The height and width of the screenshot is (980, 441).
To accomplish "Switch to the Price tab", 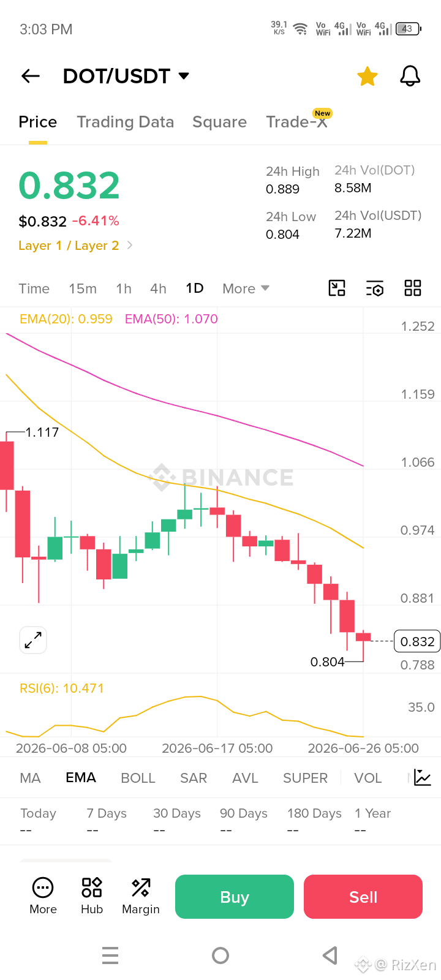I will point(37,122).
